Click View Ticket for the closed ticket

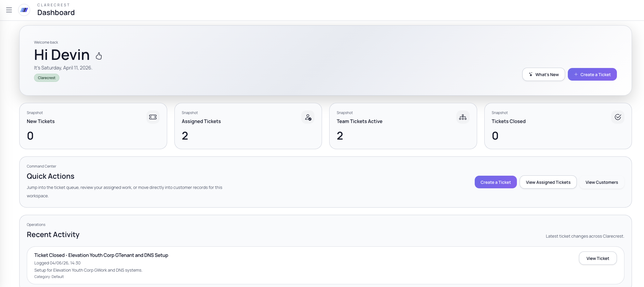coord(598,258)
